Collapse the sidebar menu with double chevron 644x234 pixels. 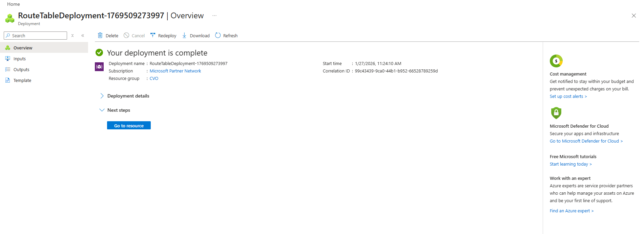[x=83, y=36]
